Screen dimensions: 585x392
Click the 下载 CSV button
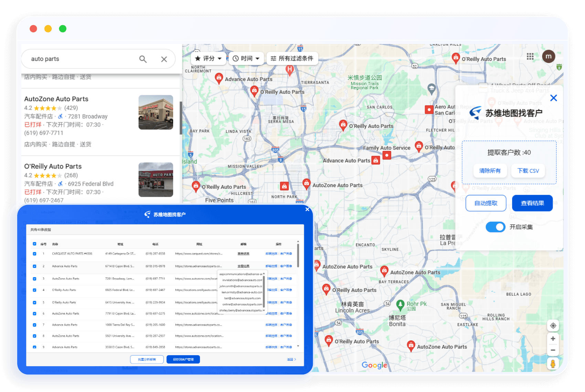point(528,171)
